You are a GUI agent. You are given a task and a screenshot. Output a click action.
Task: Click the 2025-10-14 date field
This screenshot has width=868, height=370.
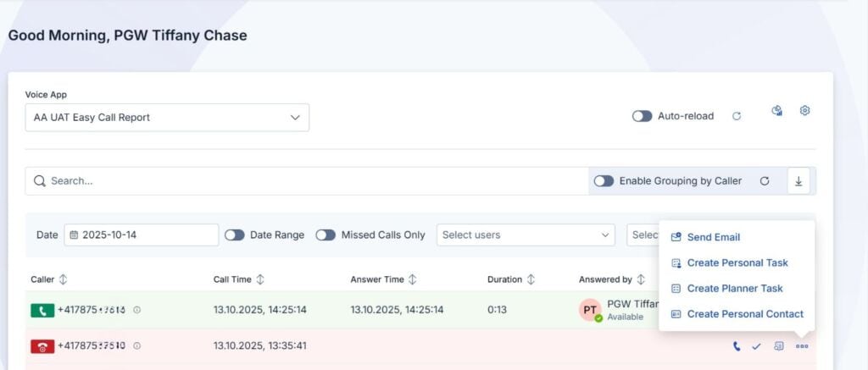pos(142,235)
